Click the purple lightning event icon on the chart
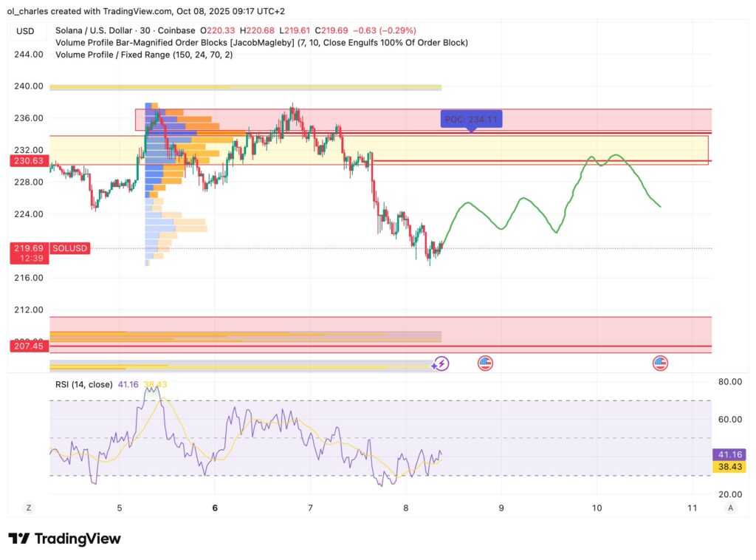The image size is (756, 560). (439, 362)
